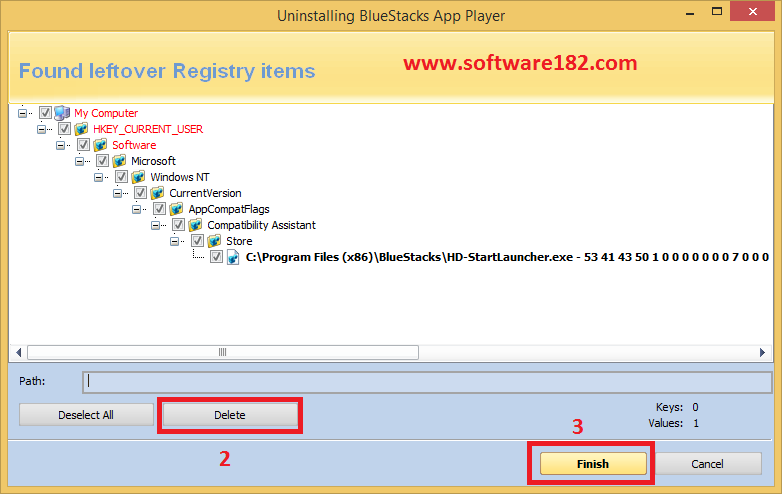The width and height of the screenshot is (782, 494).
Task: Click the Compatibility Assistant registry key icon
Action: coord(195,225)
